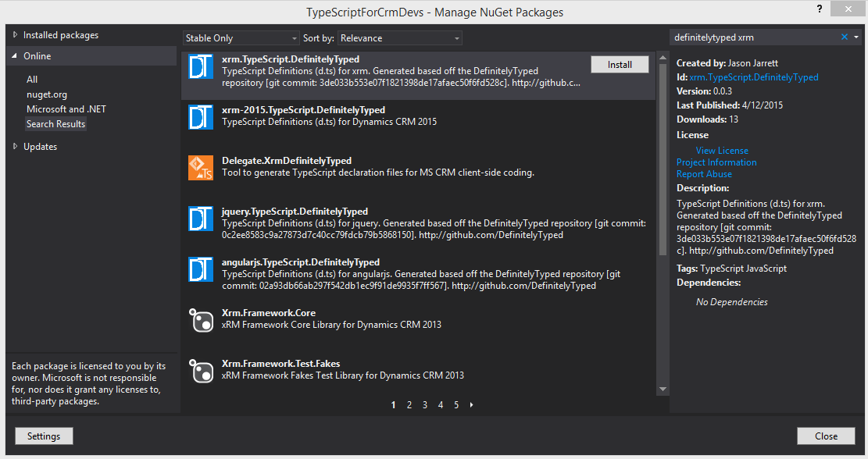Clear the search box with the X icon

845,37
